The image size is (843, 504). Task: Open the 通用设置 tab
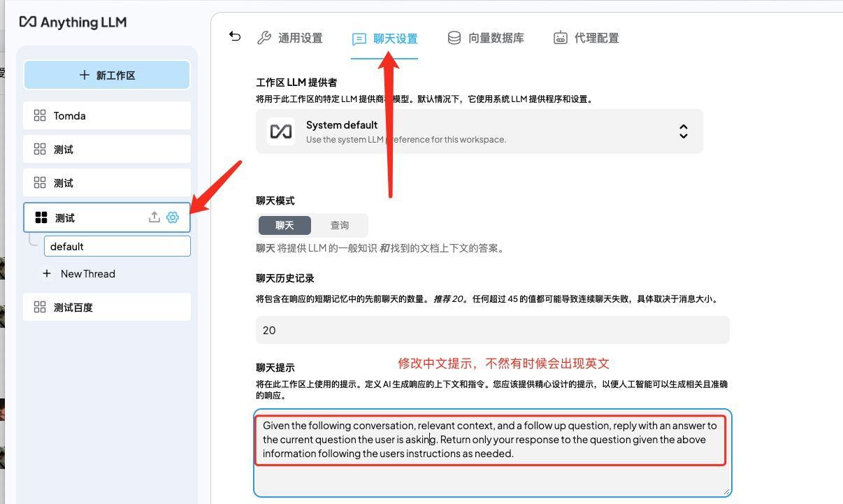pos(290,38)
